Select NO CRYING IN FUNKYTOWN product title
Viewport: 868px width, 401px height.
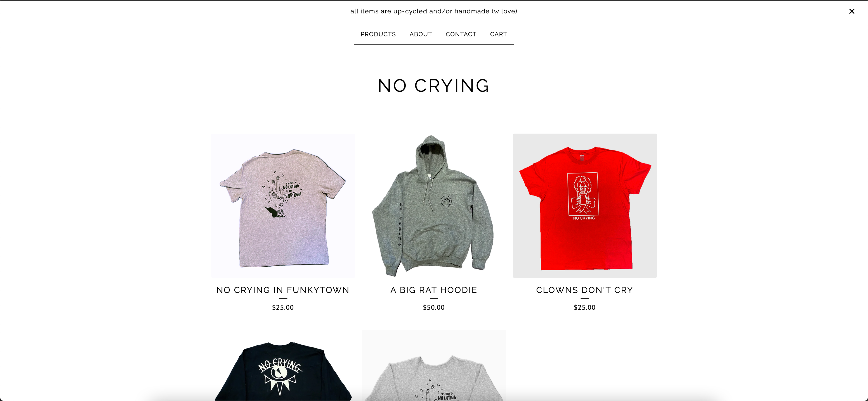[283, 290]
